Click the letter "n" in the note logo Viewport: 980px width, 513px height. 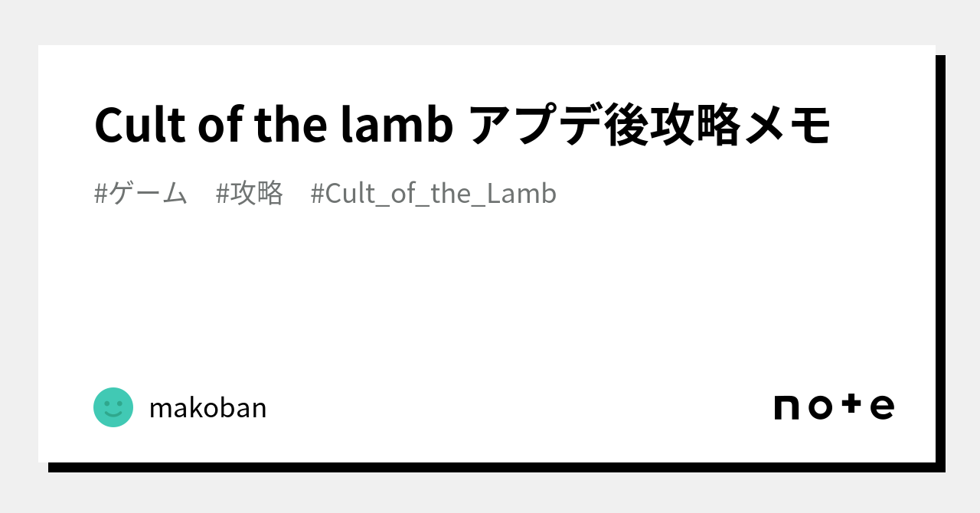coord(786,408)
